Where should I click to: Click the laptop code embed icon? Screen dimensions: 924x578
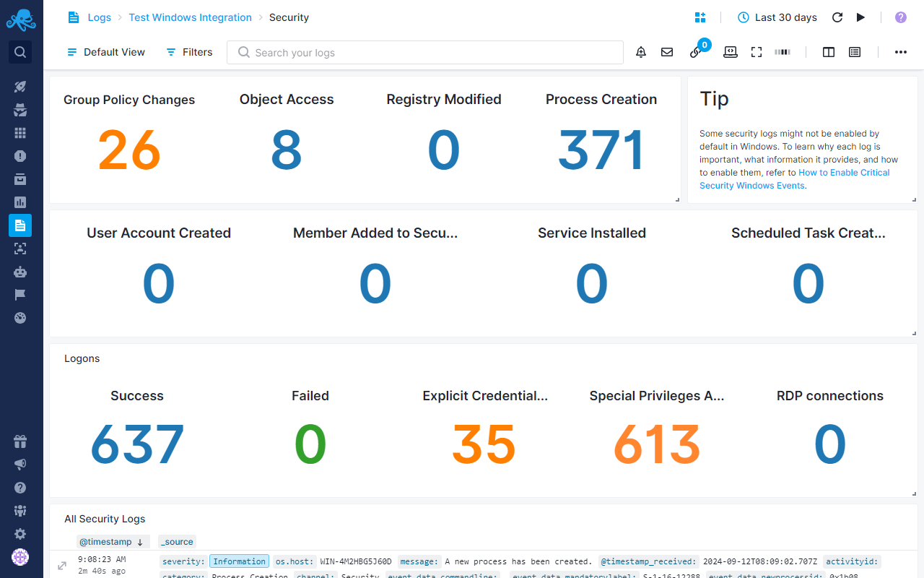(731, 52)
